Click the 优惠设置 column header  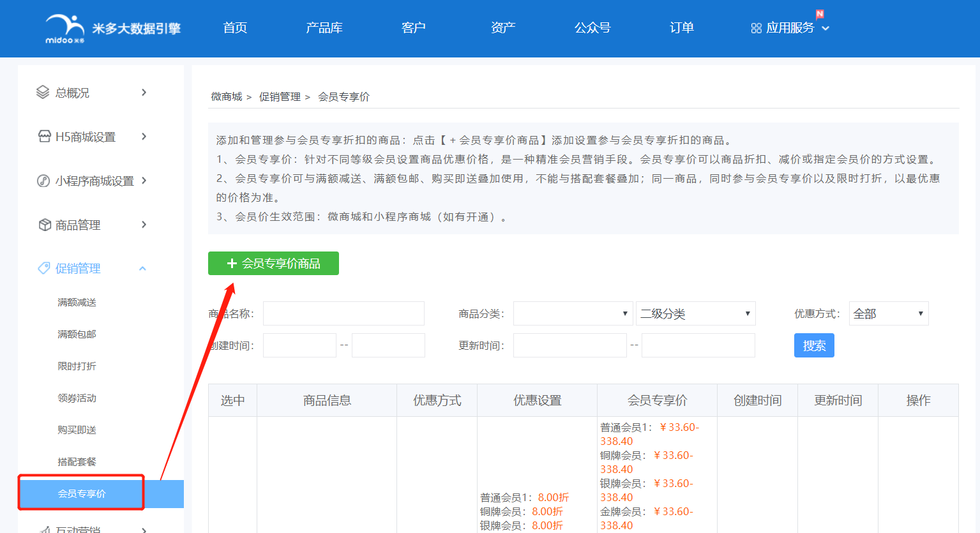click(537, 400)
